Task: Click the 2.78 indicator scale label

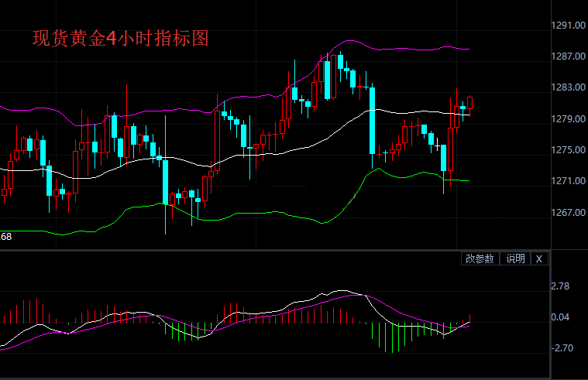Action: pyautogui.click(x=560, y=286)
